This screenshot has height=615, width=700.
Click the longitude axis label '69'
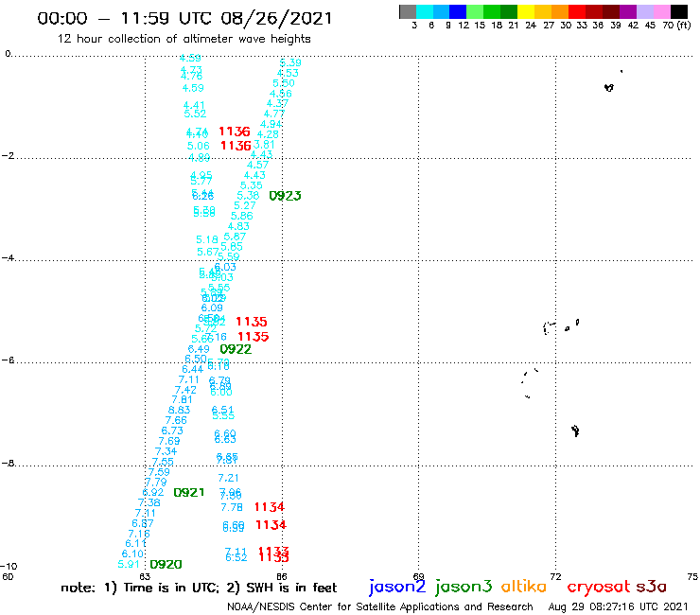point(418,576)
